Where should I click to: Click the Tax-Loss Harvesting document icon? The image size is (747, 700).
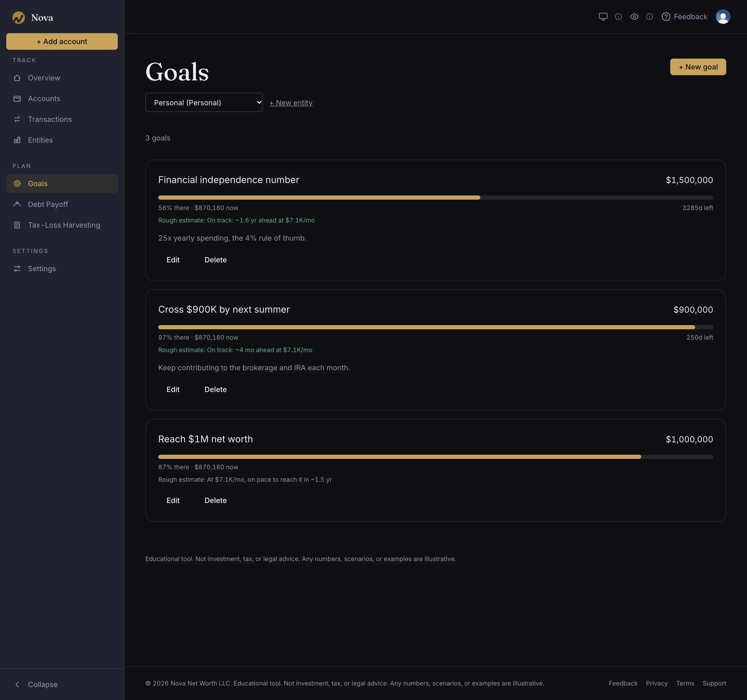(x=17, y=225)
